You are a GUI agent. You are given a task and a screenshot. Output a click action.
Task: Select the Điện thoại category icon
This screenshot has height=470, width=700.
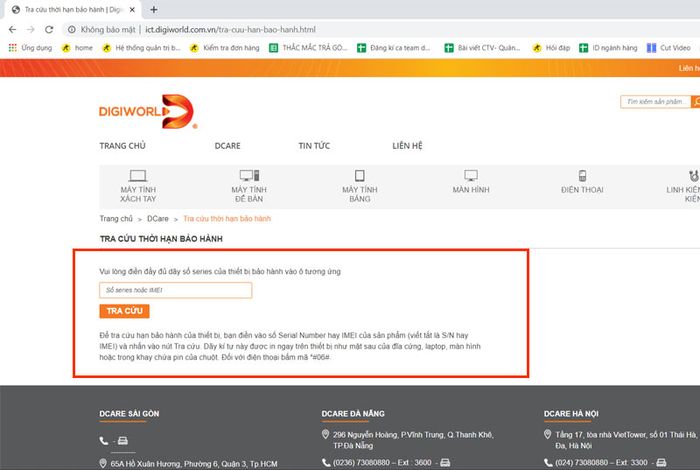(582, 175)
